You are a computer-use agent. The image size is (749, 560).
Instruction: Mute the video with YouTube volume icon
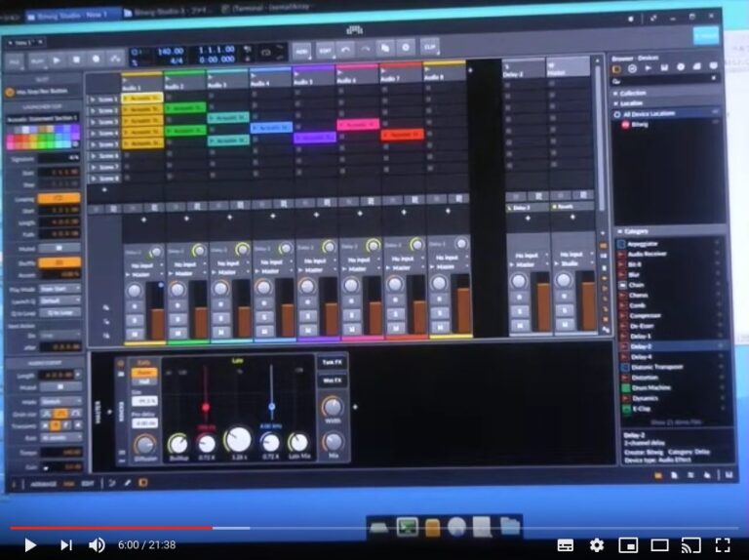tap(97, 544)
